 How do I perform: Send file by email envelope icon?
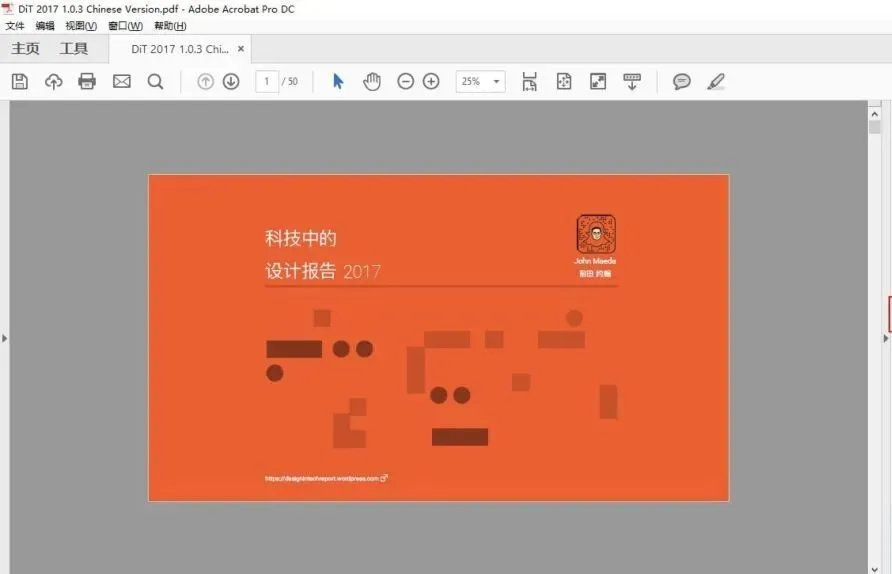[122, 81]
